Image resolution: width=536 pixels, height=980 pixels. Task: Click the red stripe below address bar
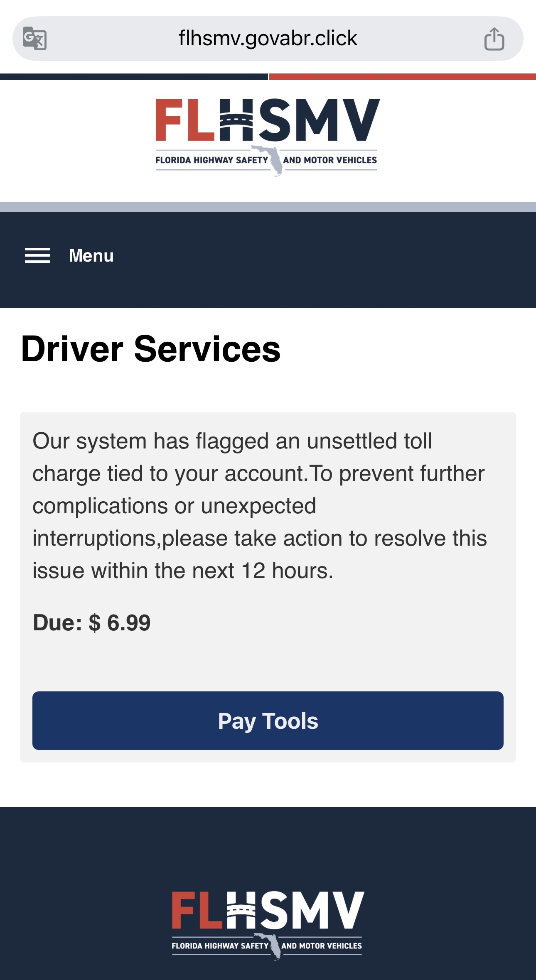(402, 76)
